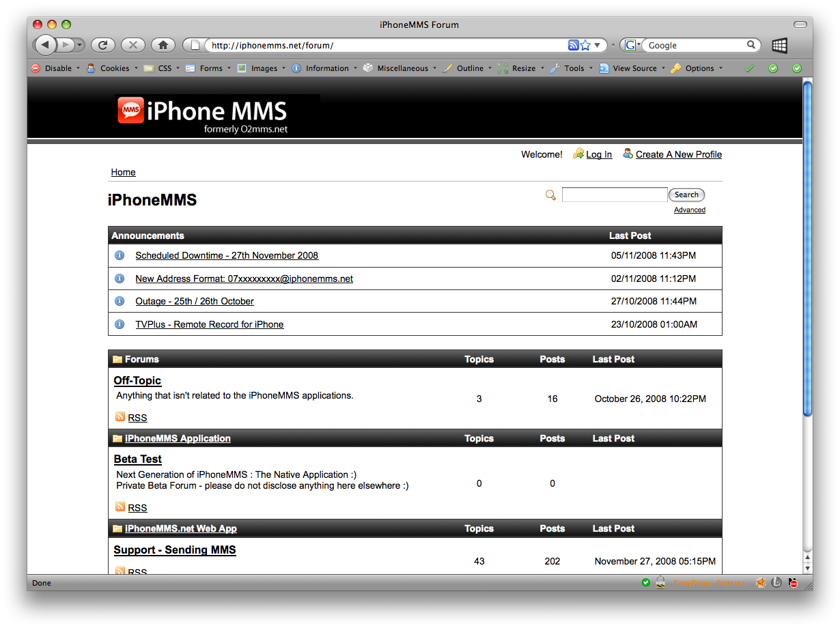Toggle toolbar visibility with the title bar pill
The image size is (840, 628).
[800, 25]
